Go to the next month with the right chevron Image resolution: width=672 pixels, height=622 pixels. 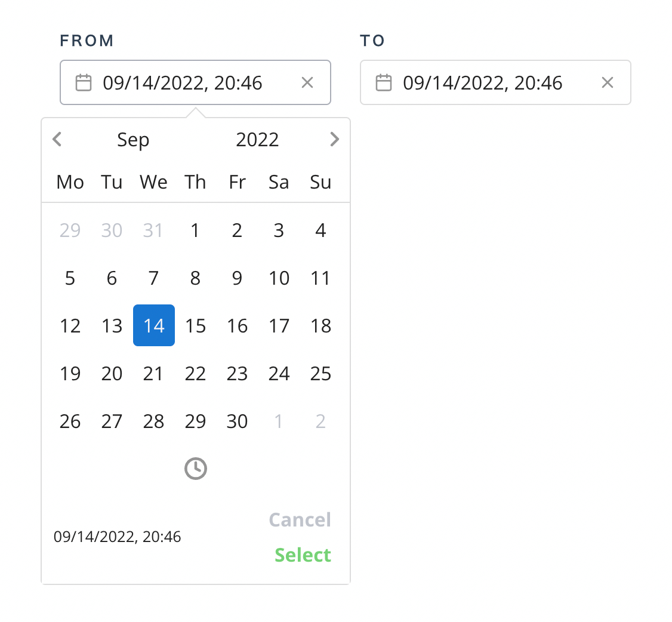(x=335, y=139)
